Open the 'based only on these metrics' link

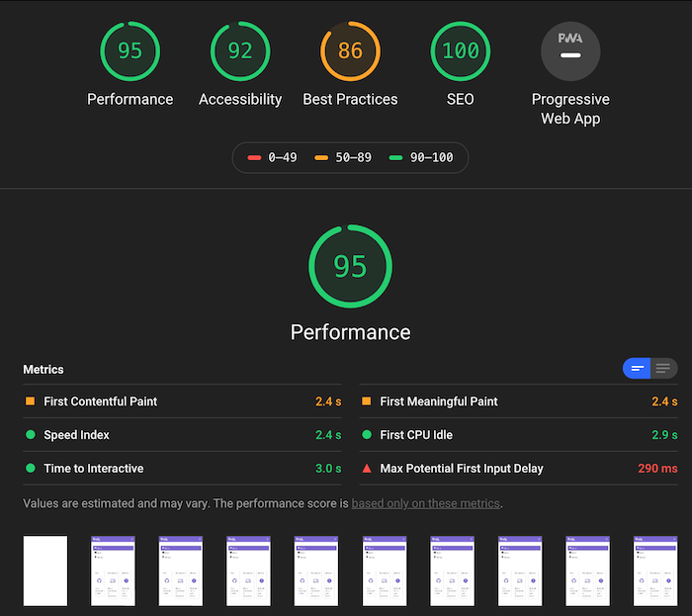click(x=426, y=503)
